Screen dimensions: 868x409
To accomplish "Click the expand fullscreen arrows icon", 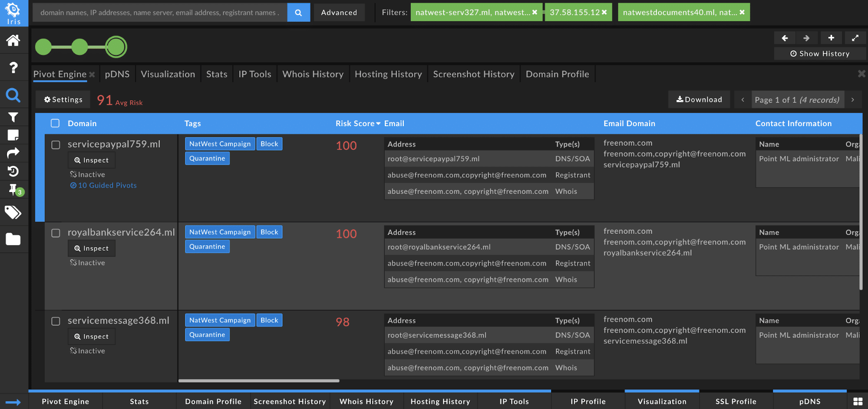I will pyautogui.click(x=855, y=38).
